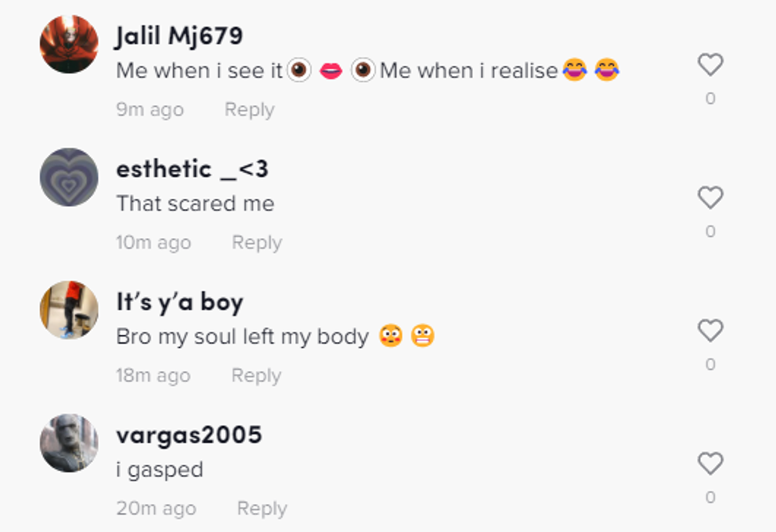The width and height of the screenshot is (776, 532).
Task: Click the username vargas2005
Action: (188, 435)
